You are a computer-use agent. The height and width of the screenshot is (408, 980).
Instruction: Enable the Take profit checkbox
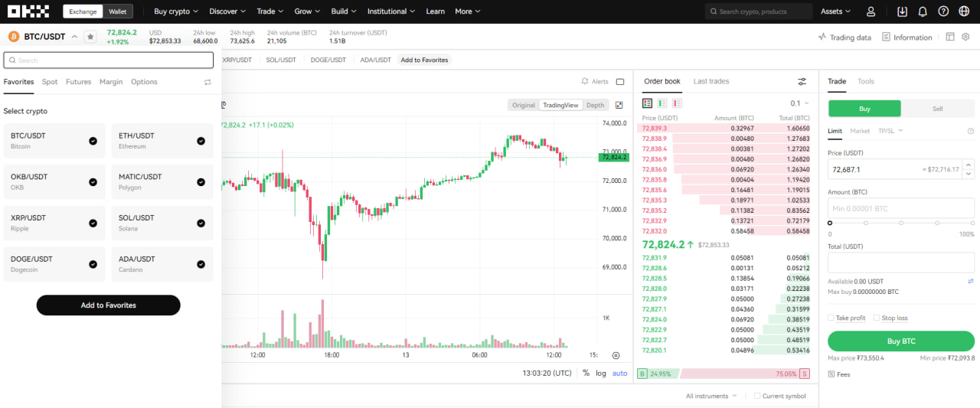pos(831,318)
